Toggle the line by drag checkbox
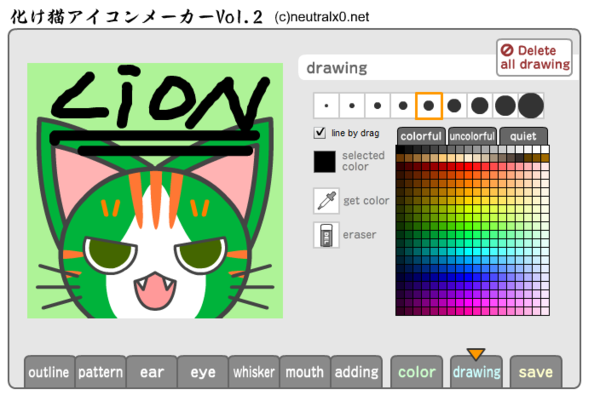600x401 pixels. pos(320,133)
